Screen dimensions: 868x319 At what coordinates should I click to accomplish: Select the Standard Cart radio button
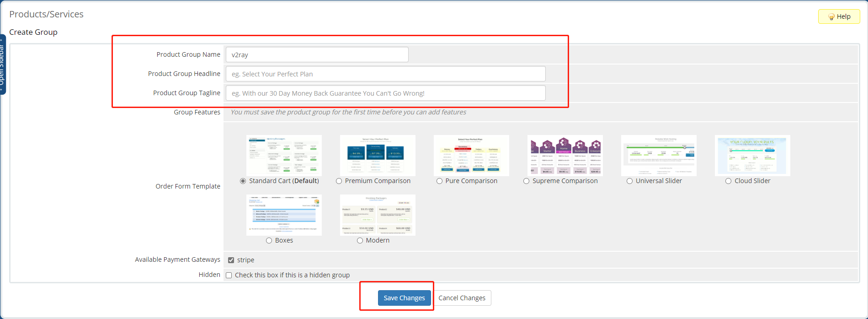click(x=243, y=181)
